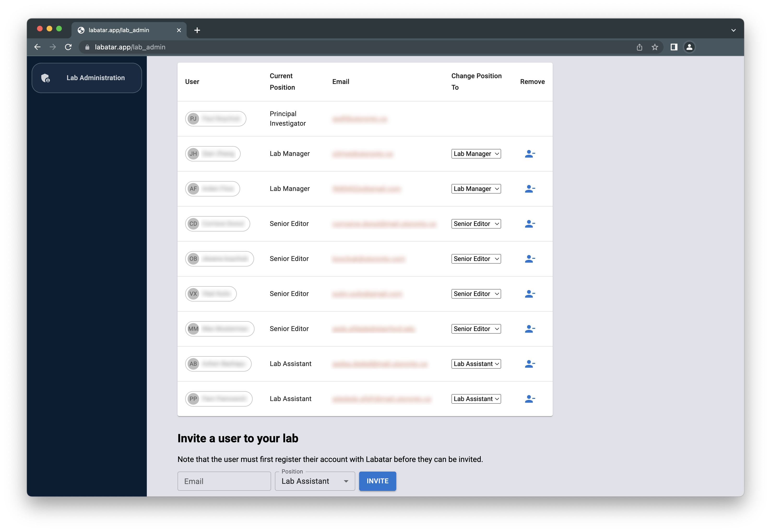Remove lab assistant PP
The image size is (771, 532).
point(529,399)
